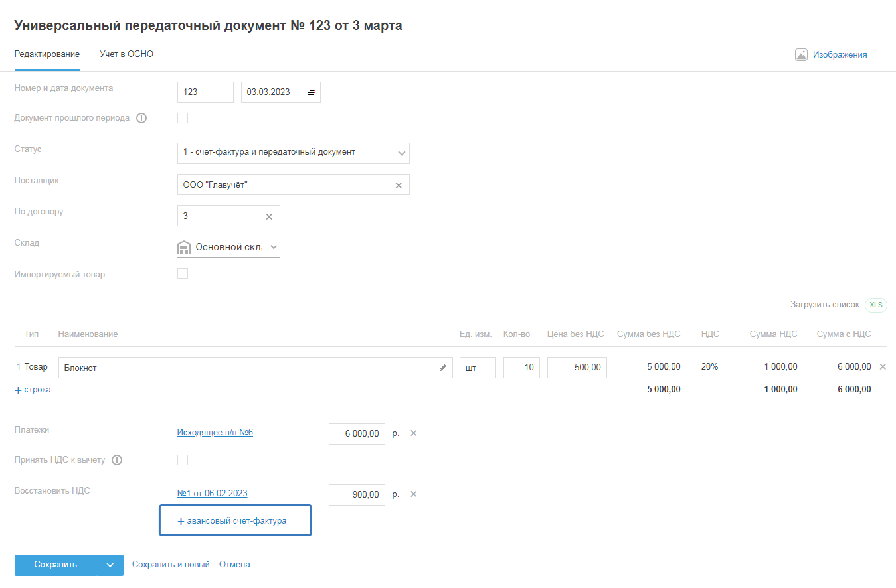This screenshot has width=896, height=588.
Task: Remove payment Исходящее п/п №6
Action: [413, 433]
